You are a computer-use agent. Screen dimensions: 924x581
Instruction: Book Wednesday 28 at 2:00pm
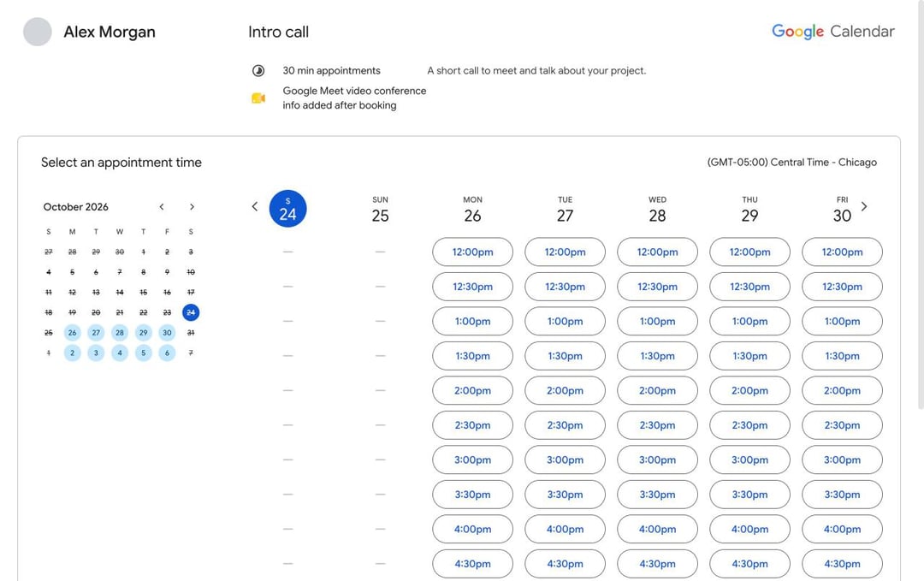657,391
